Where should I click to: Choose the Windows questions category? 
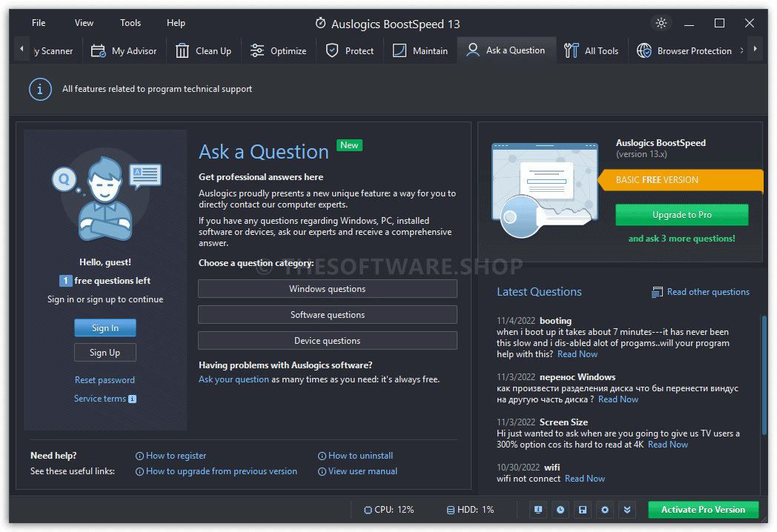pyautogui.click(x=328, y=289)
